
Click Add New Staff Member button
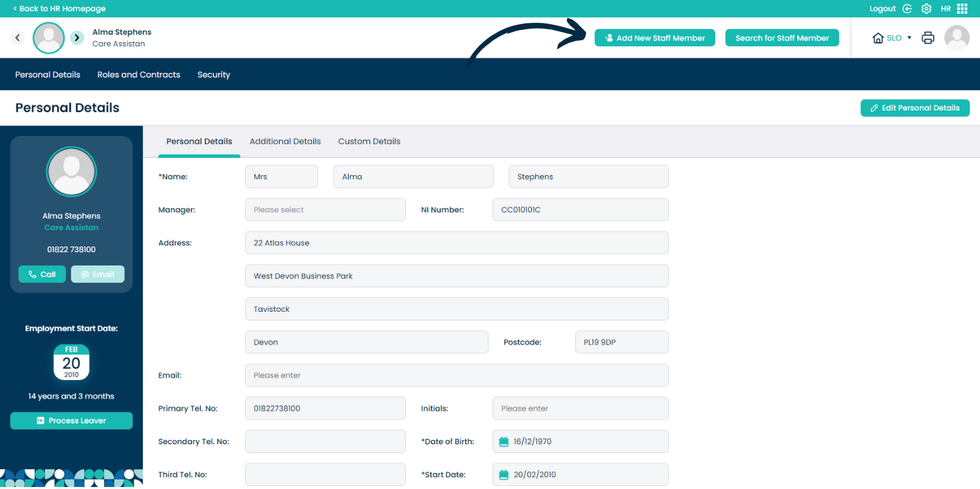(655, 38)
